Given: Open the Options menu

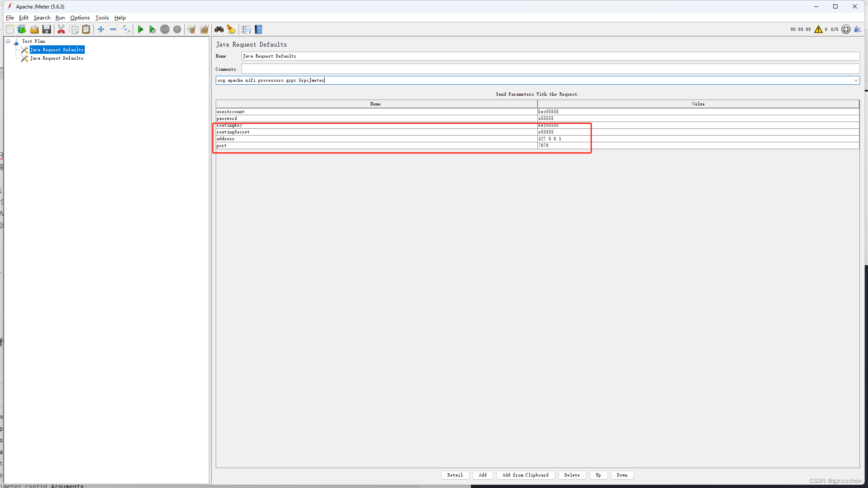Looking at the screenshot, I should 80,18.
